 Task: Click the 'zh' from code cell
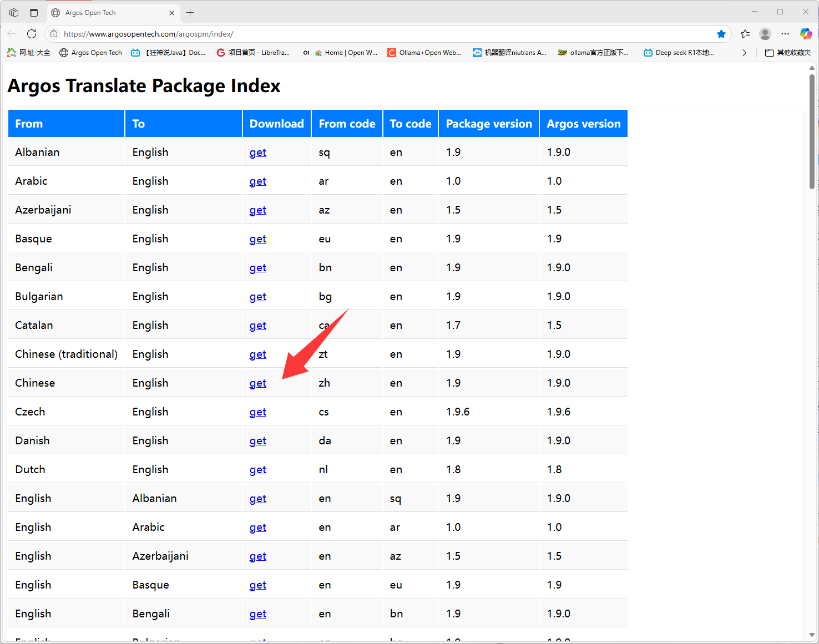point(347,383)
